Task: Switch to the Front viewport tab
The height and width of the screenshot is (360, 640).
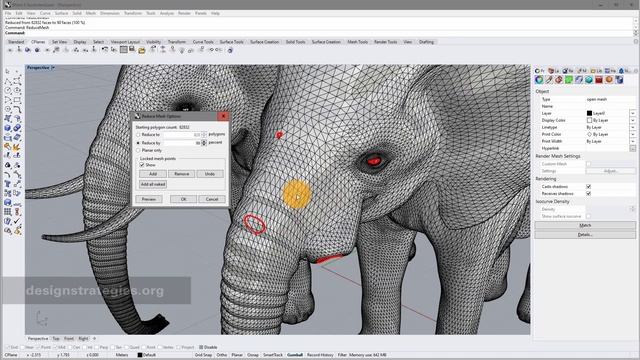Action: 69,339
